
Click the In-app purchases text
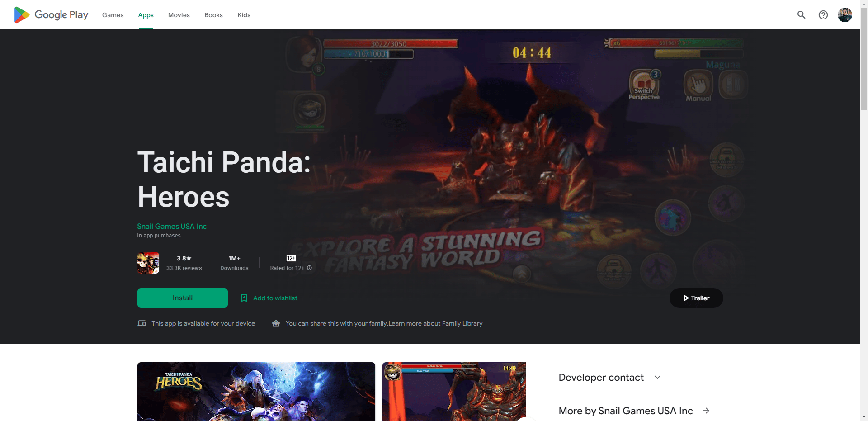click(159, 236)
